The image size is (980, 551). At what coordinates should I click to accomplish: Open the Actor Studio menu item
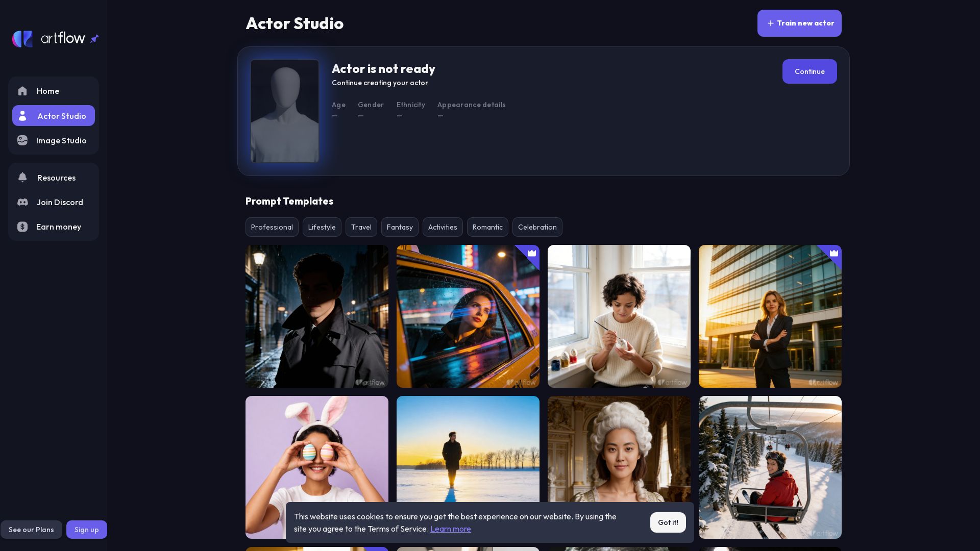click(54, 116)
